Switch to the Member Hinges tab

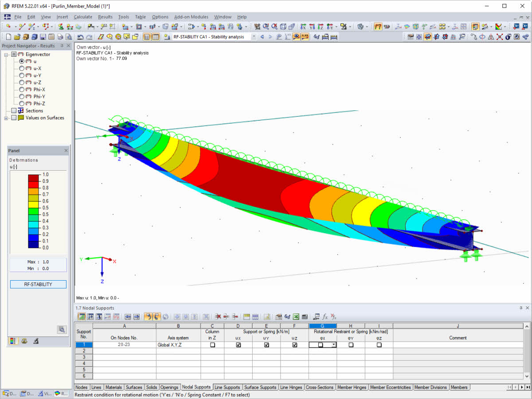coord(352,387)
